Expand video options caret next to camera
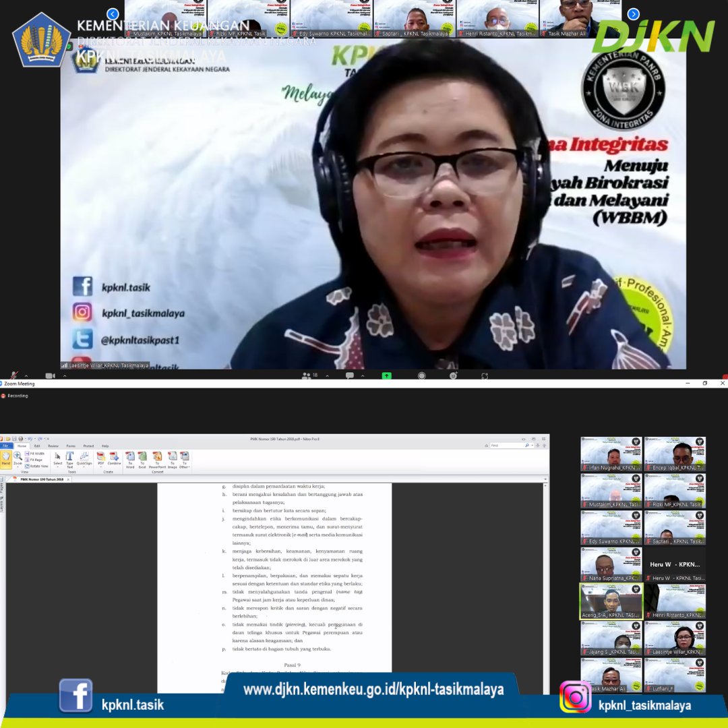 click(x=65, y=375)
